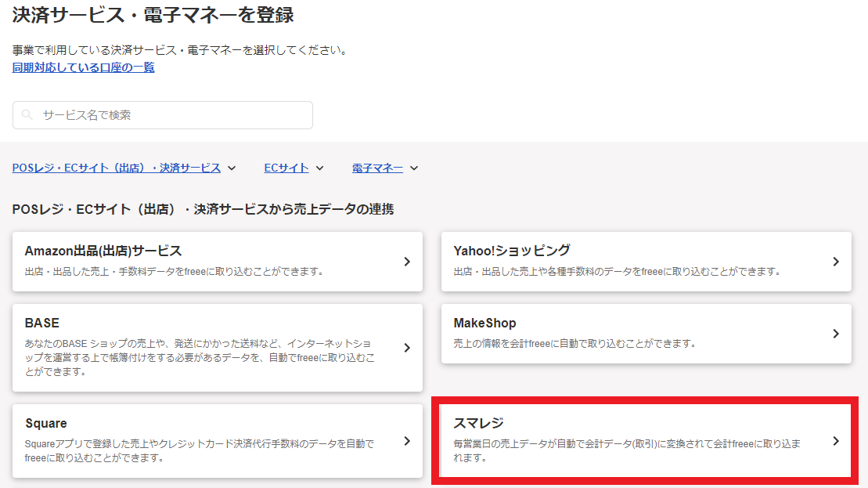Screen dimensions: 868x488
Task: Choose the MakeShop card
Action: click(646, 334)
